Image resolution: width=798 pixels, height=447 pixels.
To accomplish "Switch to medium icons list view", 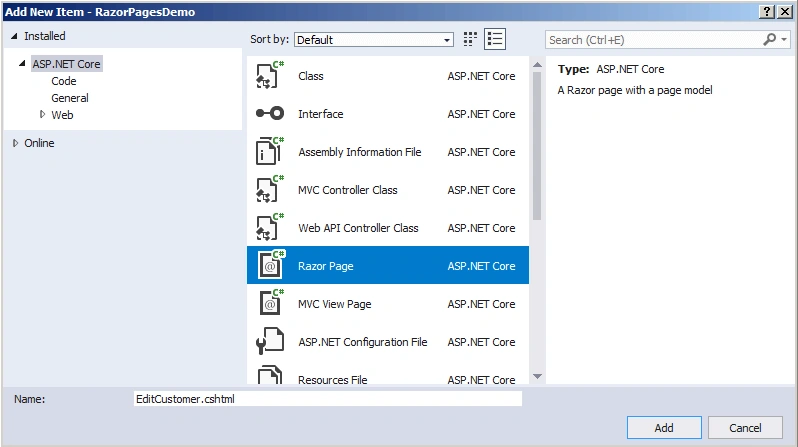I will tap(495, 39).
